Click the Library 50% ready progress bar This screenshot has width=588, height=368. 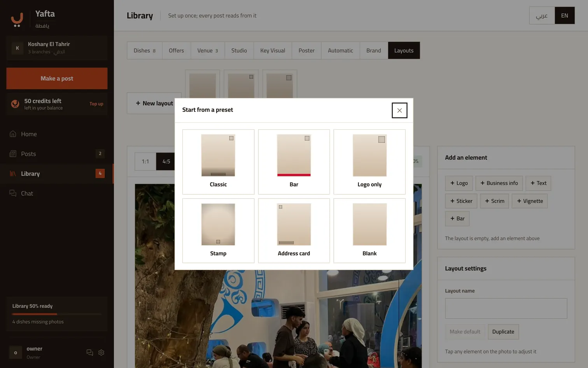tap(57, 314)
